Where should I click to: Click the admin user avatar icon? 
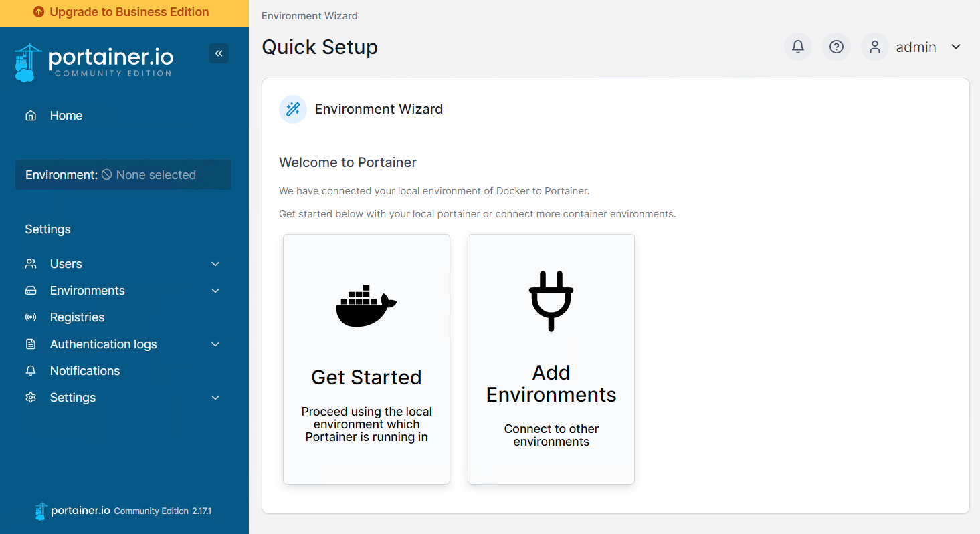(x=874, y=47)
